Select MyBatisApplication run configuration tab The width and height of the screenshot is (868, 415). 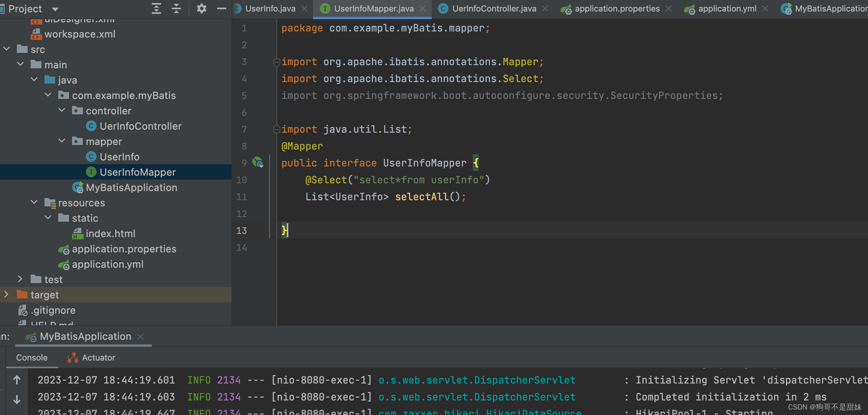[x=85, y=336]
